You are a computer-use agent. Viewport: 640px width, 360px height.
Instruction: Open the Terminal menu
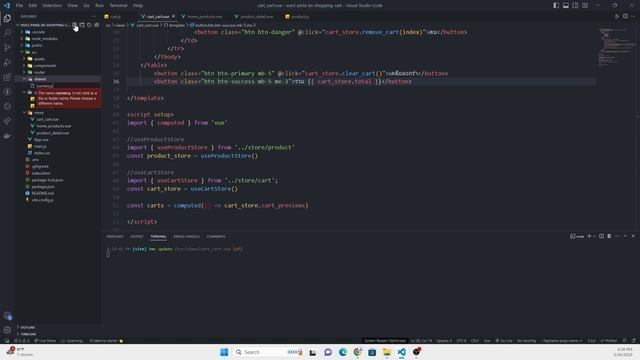(x=118, y=5)
